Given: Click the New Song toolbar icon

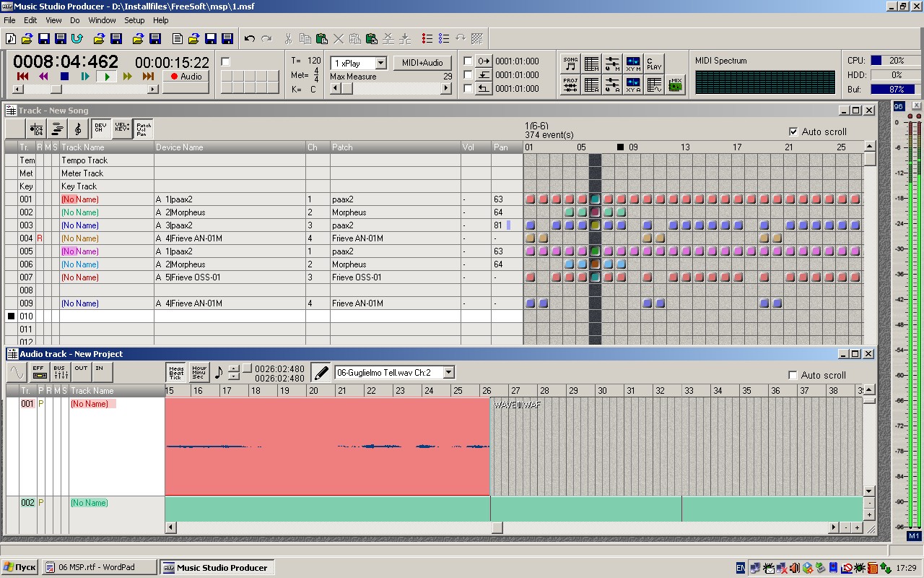Looking at the screenshot, I should pyautogui.click(x=10, y=38).
